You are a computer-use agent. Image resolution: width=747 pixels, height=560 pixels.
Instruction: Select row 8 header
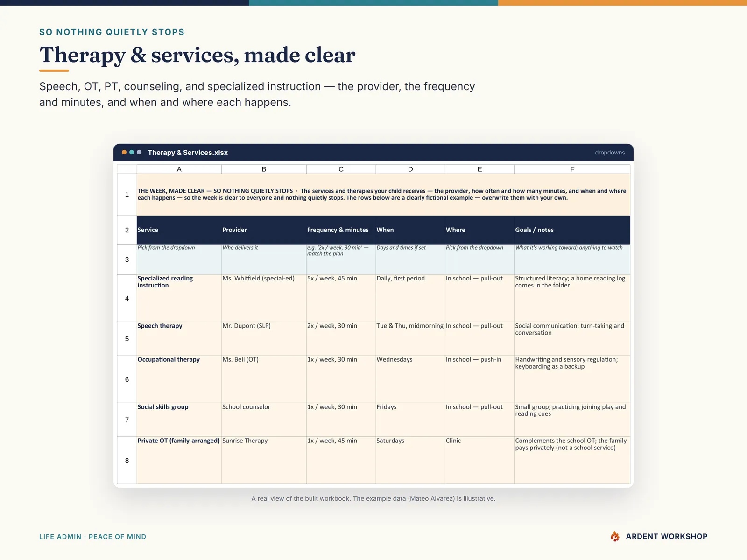coord(127,461)
